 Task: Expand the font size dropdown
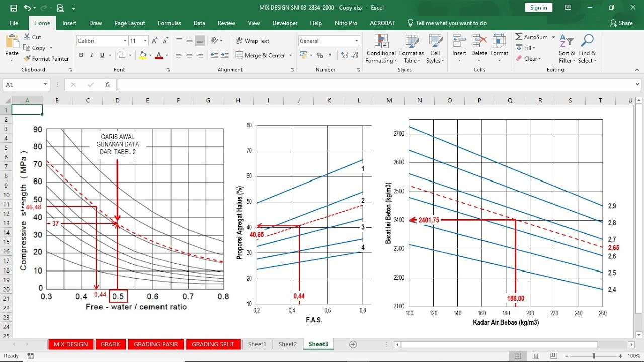(x=145, y=41)
